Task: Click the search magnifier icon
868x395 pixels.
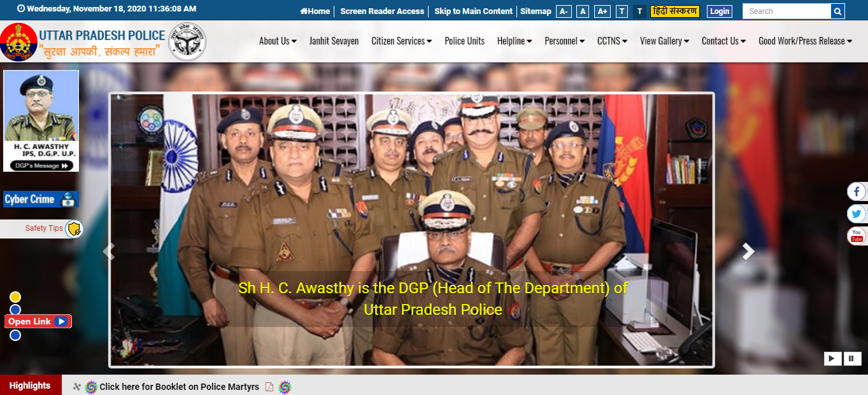Action: click(838, 11)
